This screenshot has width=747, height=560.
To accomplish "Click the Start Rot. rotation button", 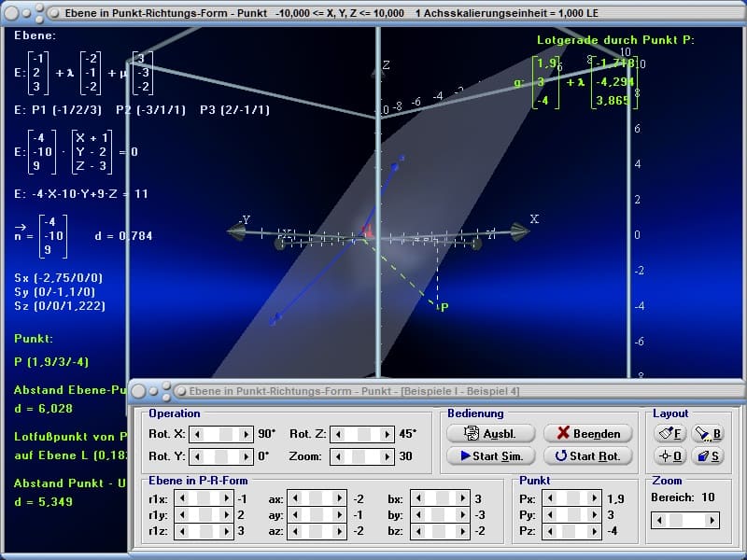I will [588, 455].
